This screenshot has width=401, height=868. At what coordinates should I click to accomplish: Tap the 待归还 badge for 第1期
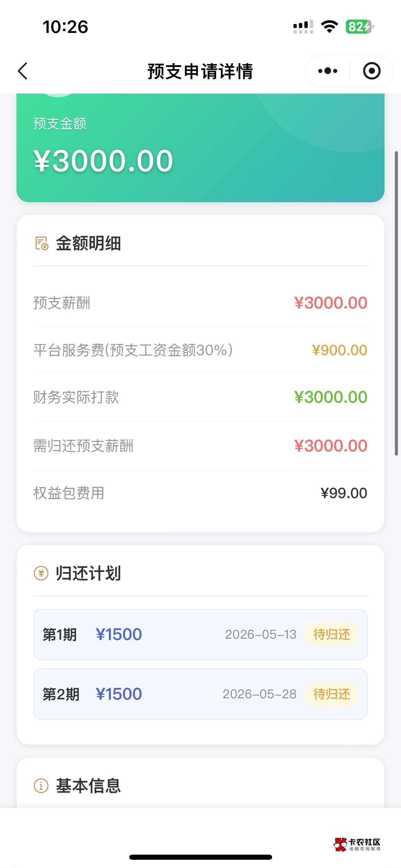331,635
